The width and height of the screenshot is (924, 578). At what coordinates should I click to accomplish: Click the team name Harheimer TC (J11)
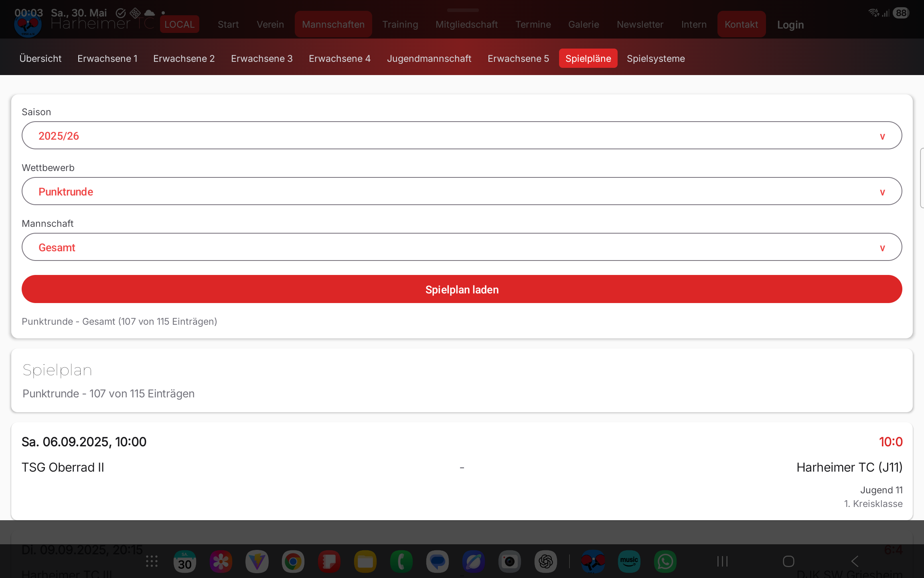click(849, 467)
